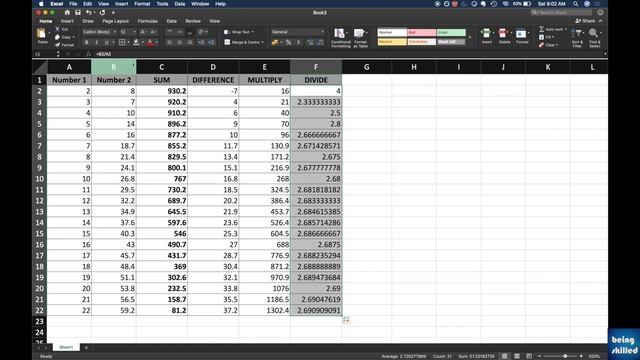
Task: Open the Borders dropdown
Action: [128, 42]
